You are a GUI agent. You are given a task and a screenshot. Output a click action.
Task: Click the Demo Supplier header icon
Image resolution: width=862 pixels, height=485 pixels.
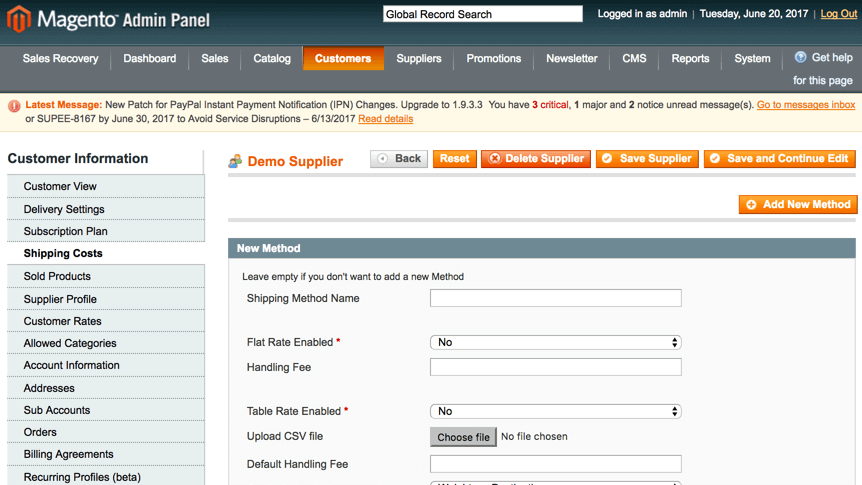[x=235, y=161]
